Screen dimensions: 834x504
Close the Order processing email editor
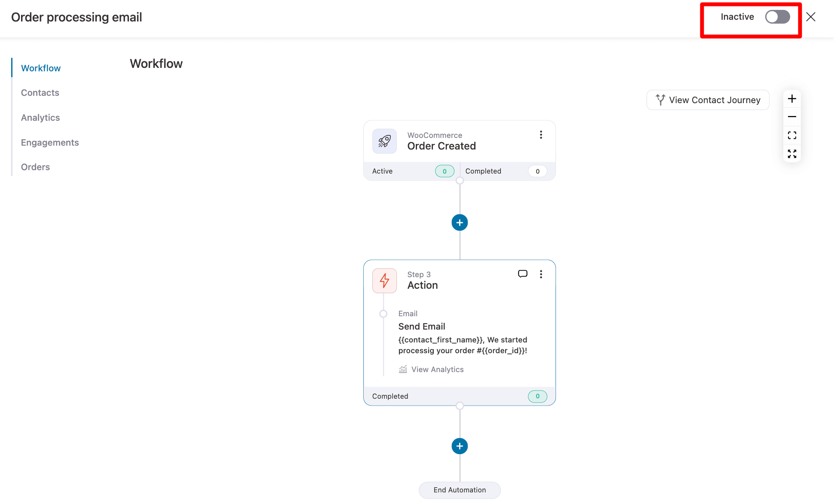(x=811, y=17)
